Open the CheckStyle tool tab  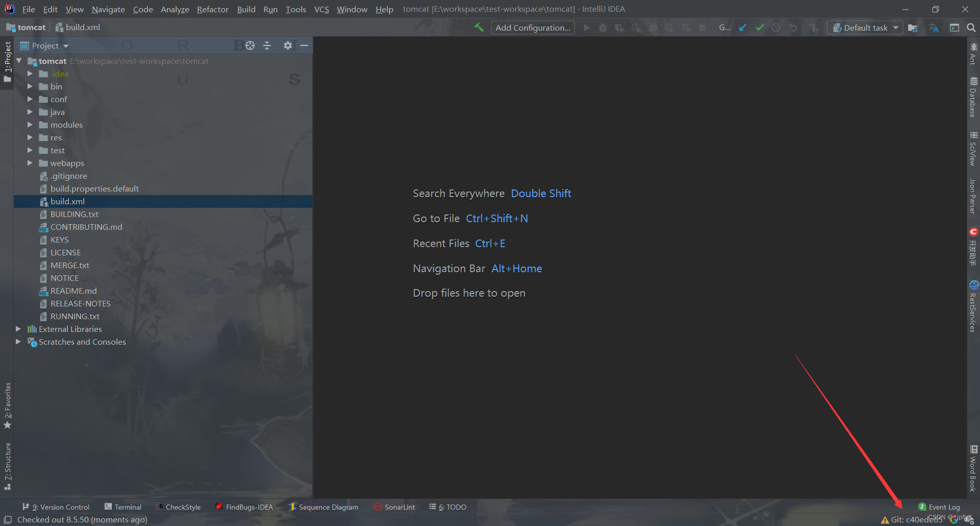(x=178, y=507)
